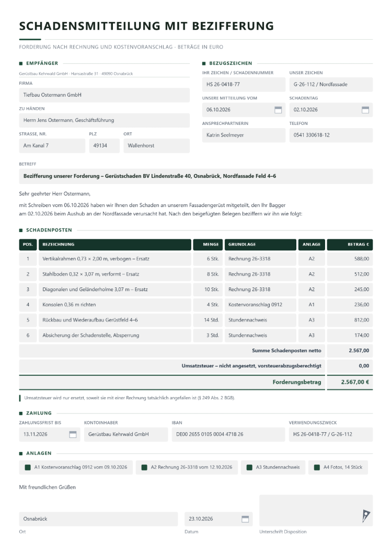Click the Zahlungsfrist date 13.11.2026
The height and width of the screenshot is (554, 392).
36,435
